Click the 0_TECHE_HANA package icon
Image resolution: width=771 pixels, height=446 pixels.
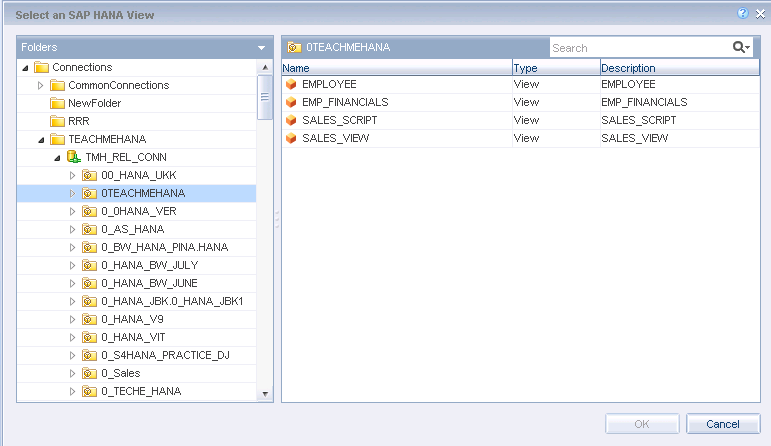pos(89,391)
